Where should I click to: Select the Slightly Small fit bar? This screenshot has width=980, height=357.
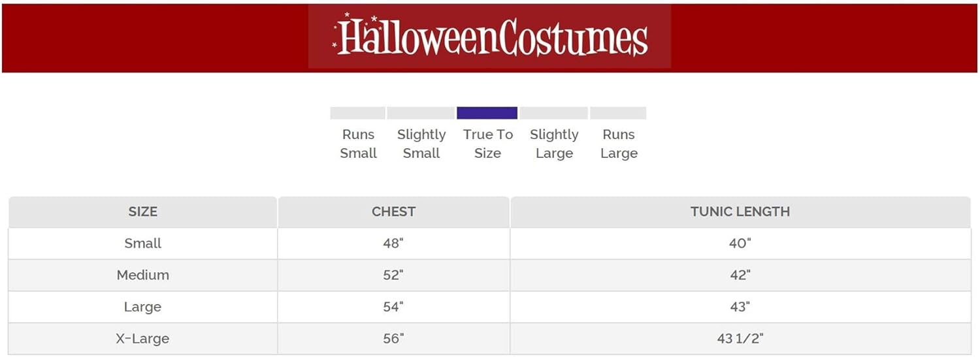(421, 113)
